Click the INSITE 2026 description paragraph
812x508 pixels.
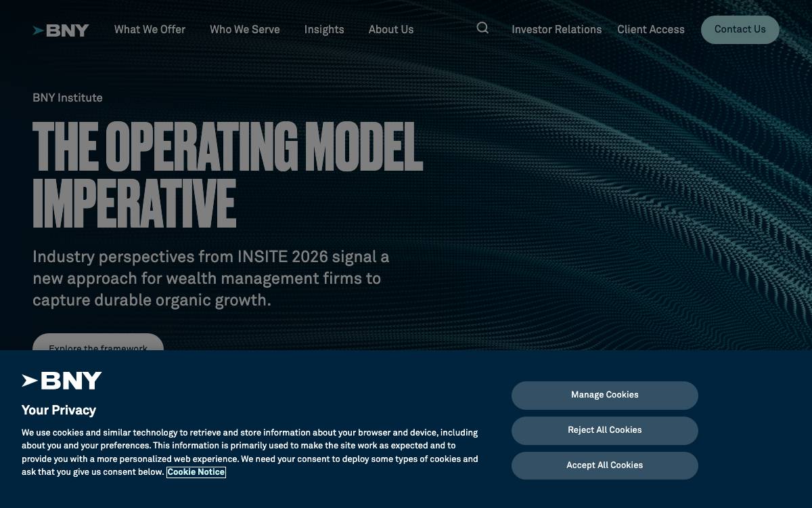[x=211, y=278]
